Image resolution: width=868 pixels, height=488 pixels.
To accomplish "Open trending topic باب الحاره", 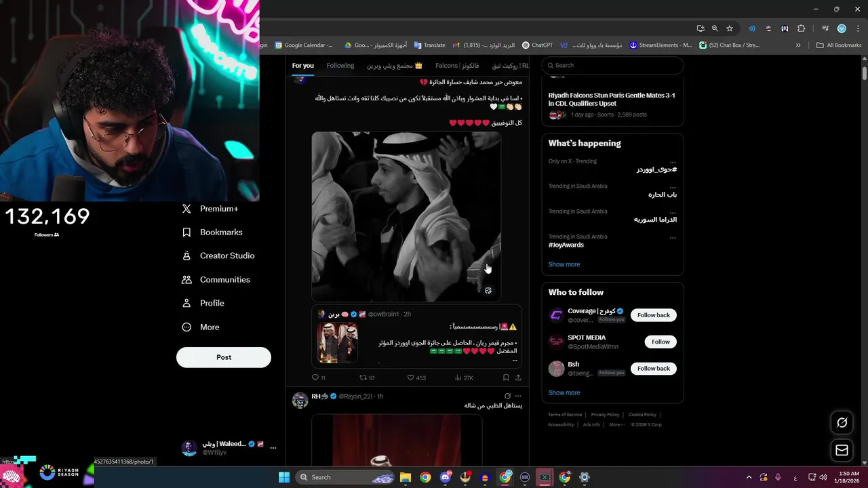I will click(662, 195).
